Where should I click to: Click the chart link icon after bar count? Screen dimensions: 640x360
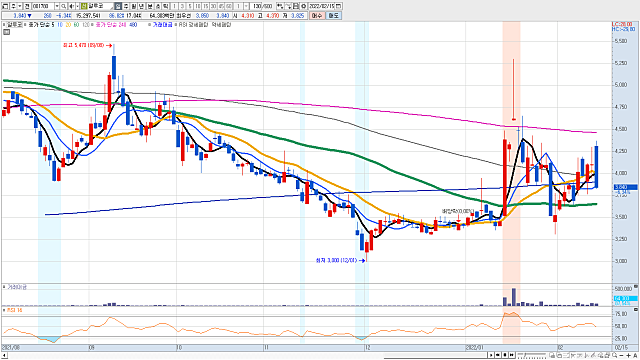[280, 6]
